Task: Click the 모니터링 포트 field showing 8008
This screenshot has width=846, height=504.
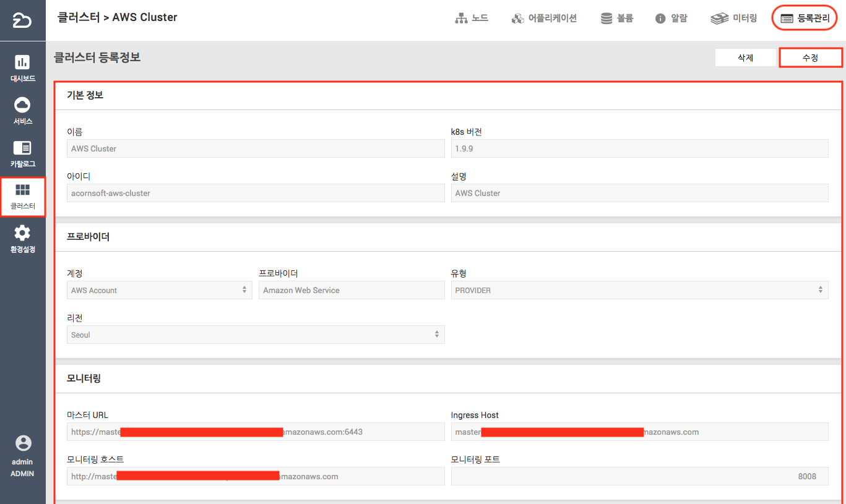Action: (639, 476)
